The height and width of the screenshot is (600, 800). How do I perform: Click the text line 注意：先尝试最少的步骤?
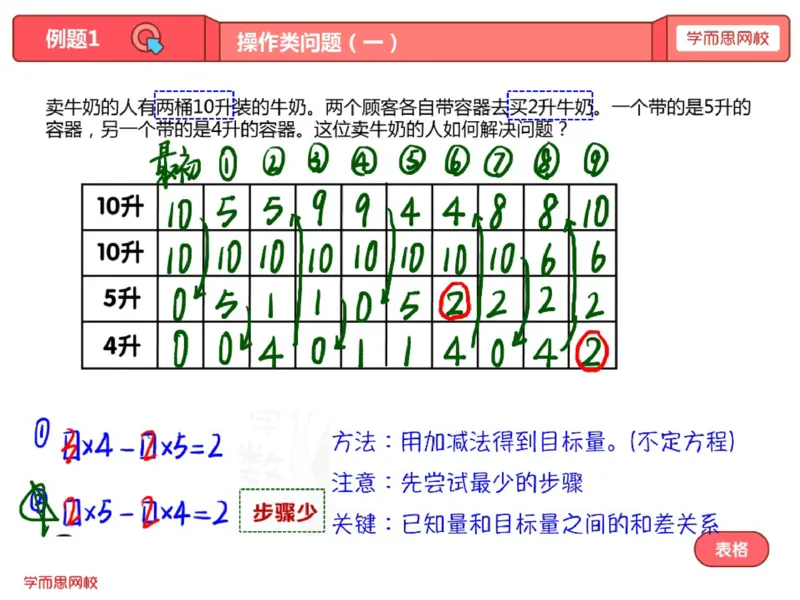(x=457, y=483)
